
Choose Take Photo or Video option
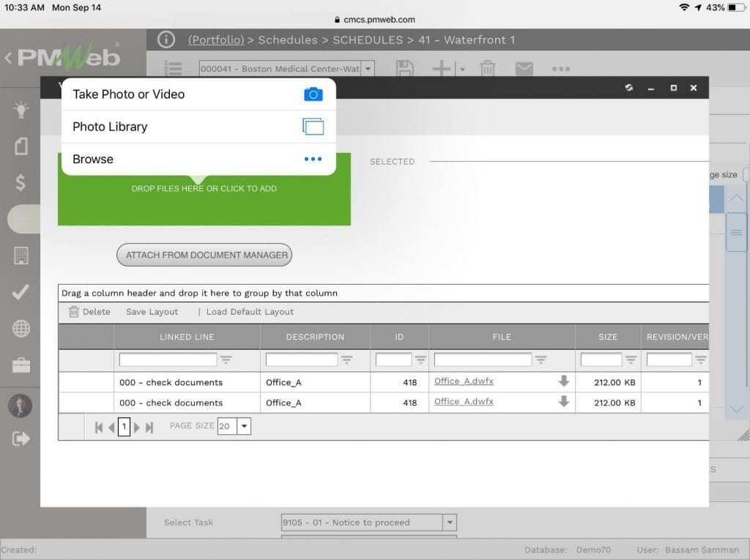coord(198,94)
